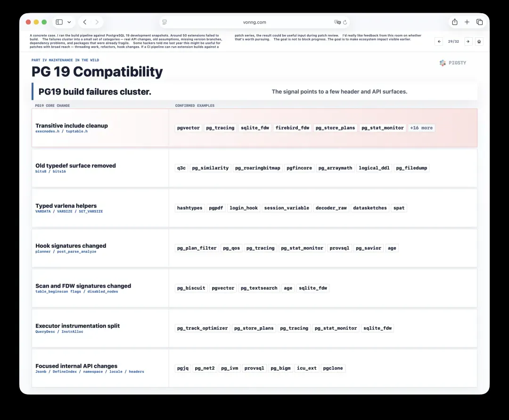Select sqlite_fdw tag in Executor instrumentation row
The width and height of the screenshot is (509, 420).
point(378,328)
